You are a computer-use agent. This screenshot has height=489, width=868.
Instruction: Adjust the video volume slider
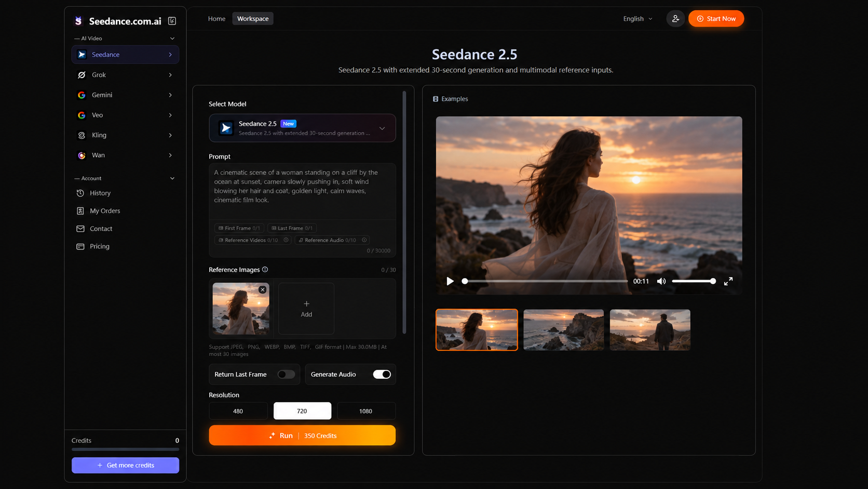tap(694, 281)
